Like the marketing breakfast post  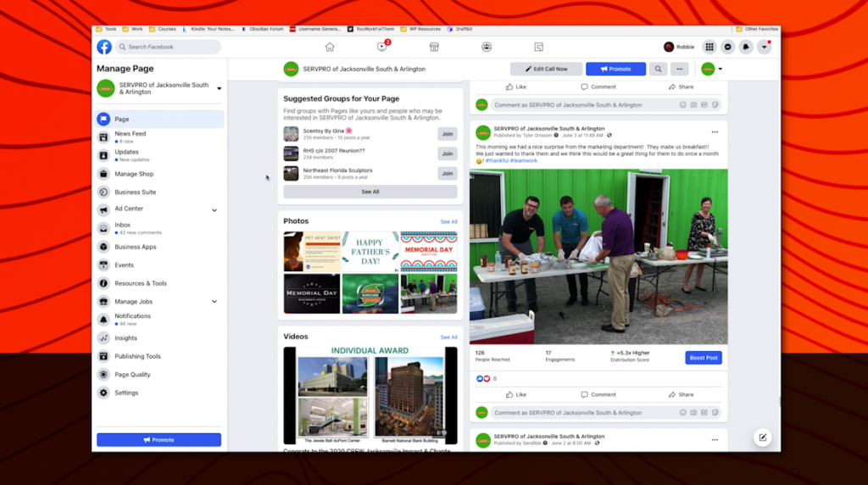pos(516,395)
